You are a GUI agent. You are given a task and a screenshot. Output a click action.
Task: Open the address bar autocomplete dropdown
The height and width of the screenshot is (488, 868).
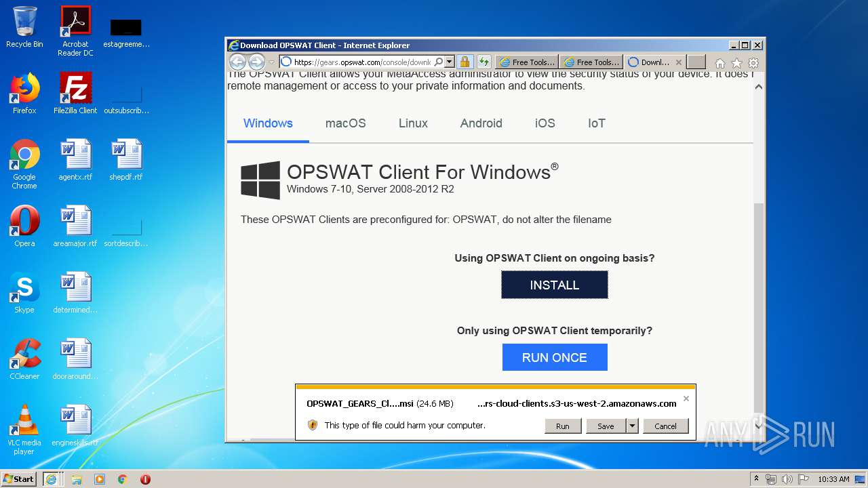coord(449,62)
